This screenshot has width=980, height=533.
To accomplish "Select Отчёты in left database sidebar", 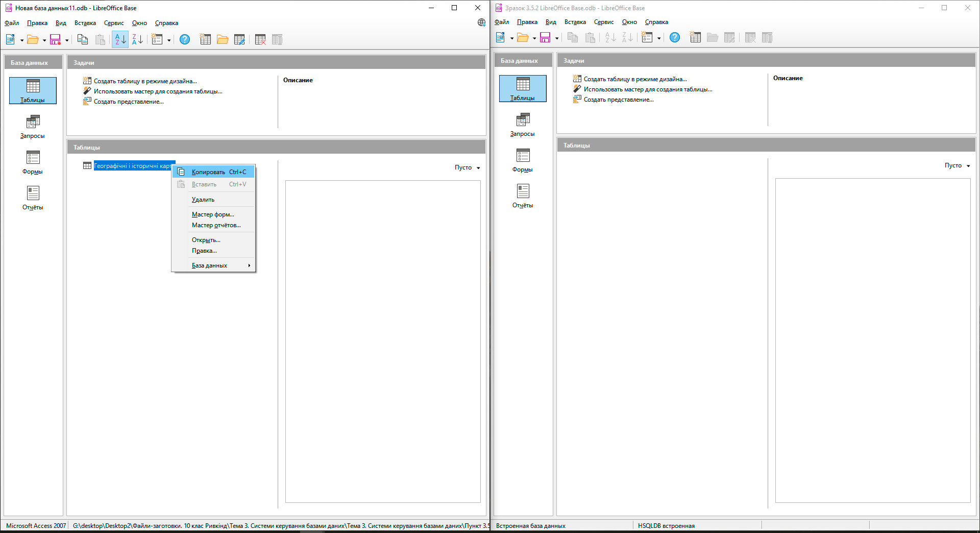I will (x=33, y=198).
